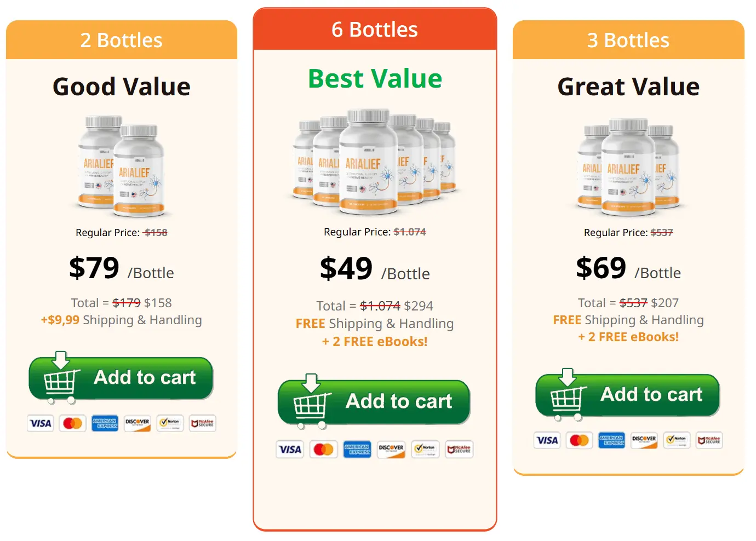Click the cart icon on the 3 Bottles Add to cart button
The height and width of the screenshot is (541, 756).
[567, 398]
